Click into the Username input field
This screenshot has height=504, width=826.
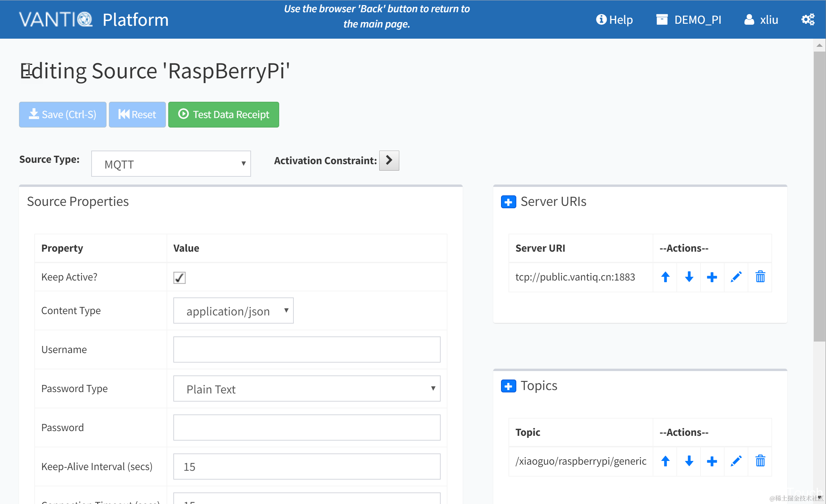click(306, 350)
